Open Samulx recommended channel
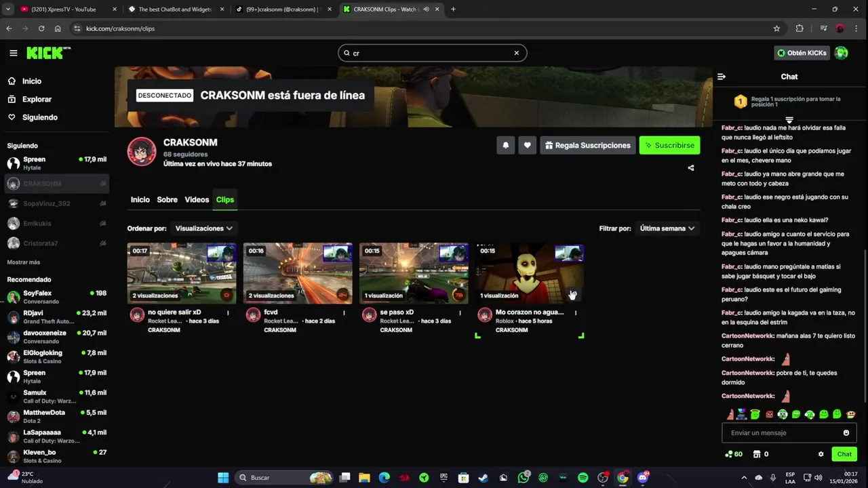Image resolution: width=868 pixels, height=488 pixels. pyautogui.click(x=57, y=396)
